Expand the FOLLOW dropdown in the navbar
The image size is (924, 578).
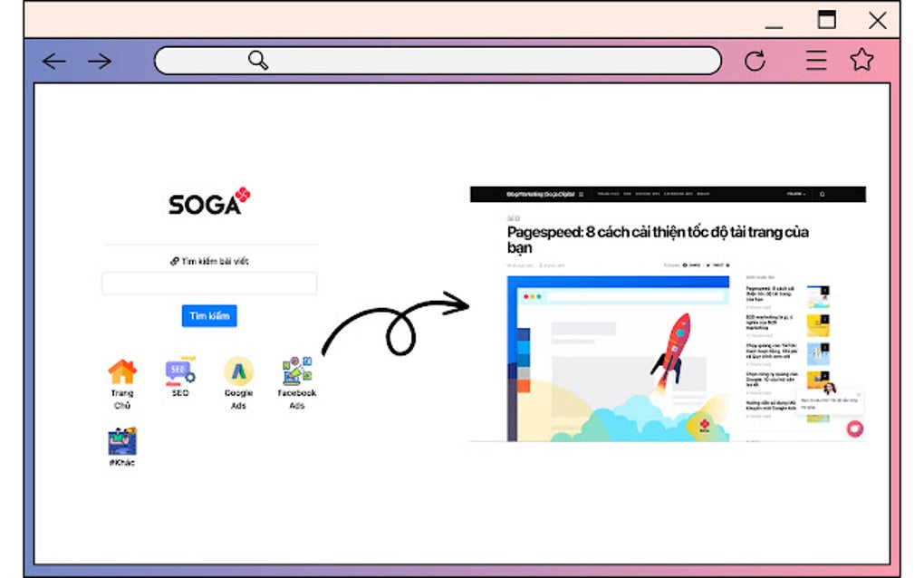coord(795,193)
